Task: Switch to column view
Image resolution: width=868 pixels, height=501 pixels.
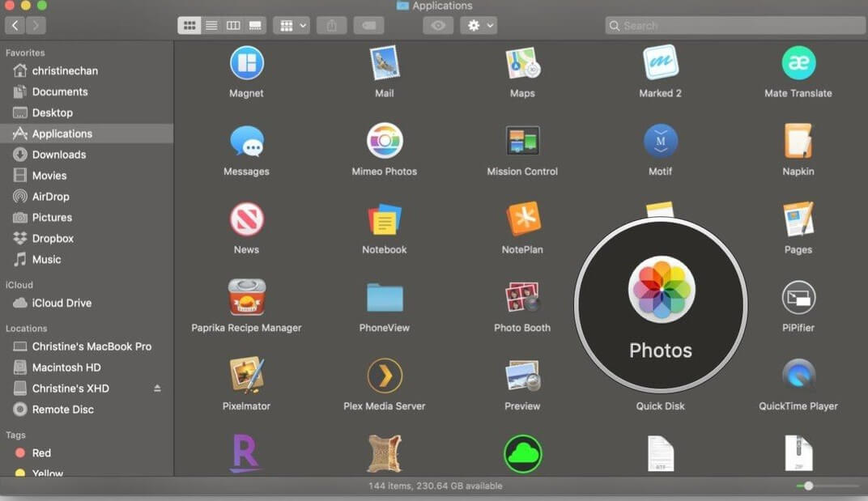Action: click(x=233, y=25)
